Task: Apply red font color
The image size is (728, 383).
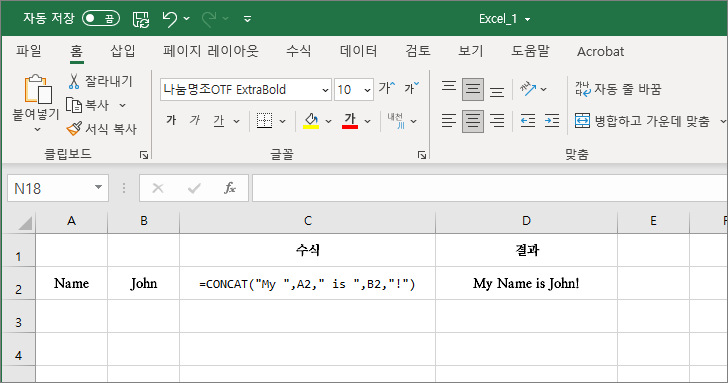Action: 350,121
